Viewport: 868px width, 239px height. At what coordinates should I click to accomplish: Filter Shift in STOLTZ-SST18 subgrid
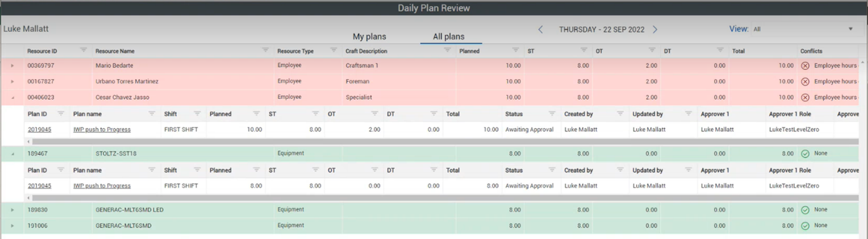tap(197, 170)
